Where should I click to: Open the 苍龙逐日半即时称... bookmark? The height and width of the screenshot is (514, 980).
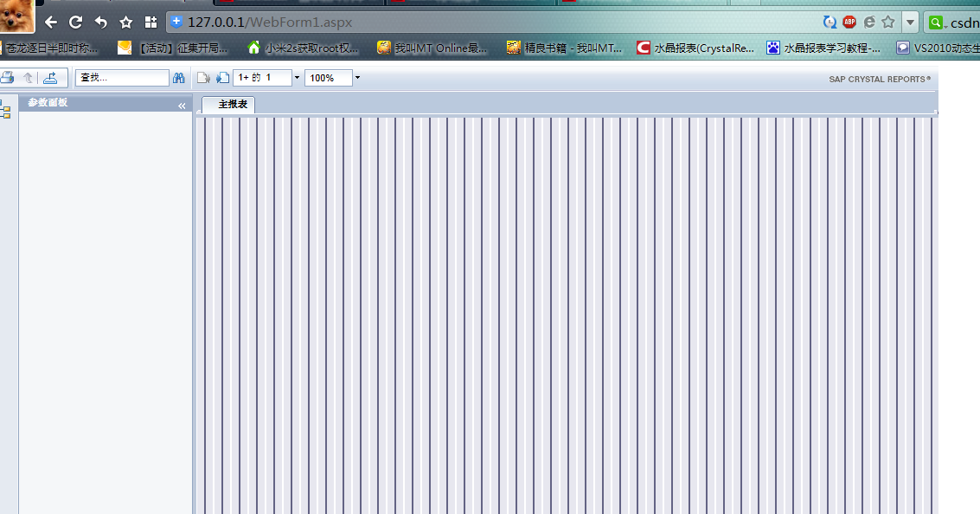[50, 48]
